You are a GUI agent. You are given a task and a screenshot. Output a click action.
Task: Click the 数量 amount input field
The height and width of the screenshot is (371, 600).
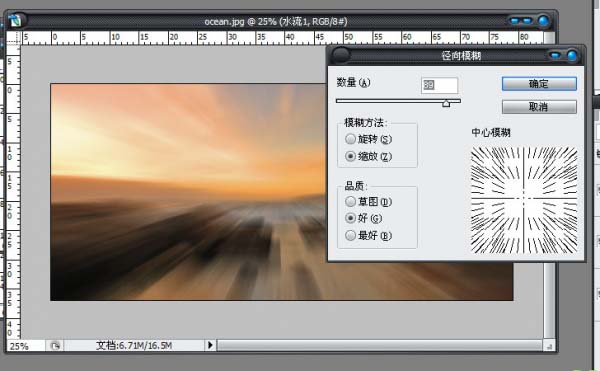[x=439, y=85]
